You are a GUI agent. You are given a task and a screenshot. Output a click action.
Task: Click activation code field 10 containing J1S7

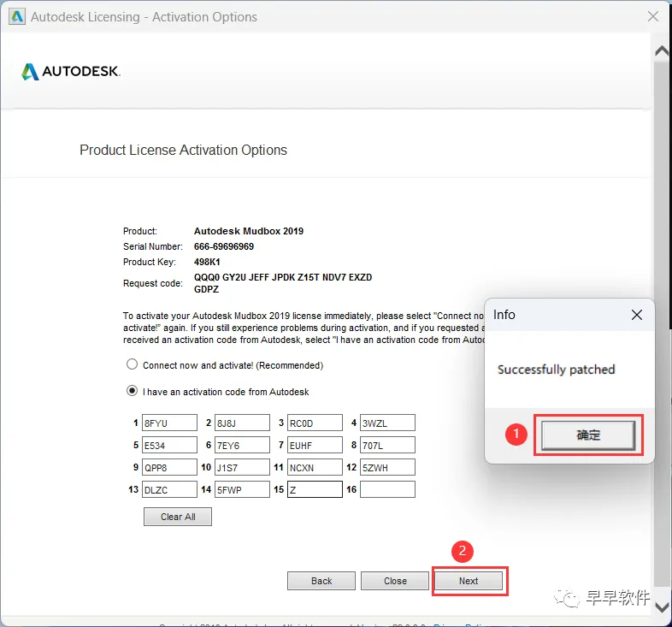(242, 467)
